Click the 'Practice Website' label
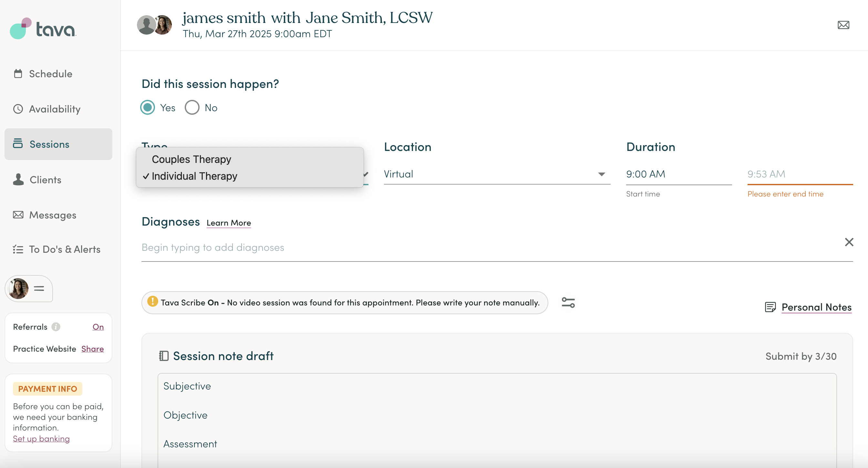The image size is (868, 468). [x=45, y=349]
